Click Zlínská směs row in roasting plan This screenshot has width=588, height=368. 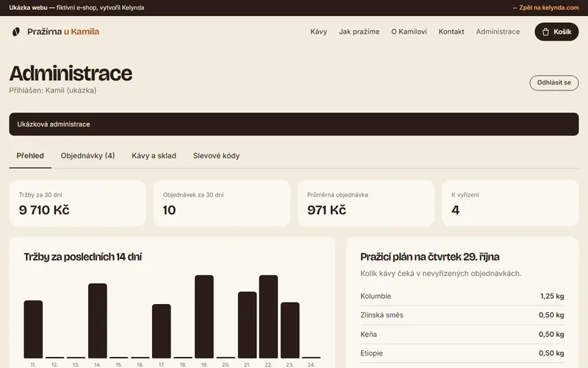(462, 315)
